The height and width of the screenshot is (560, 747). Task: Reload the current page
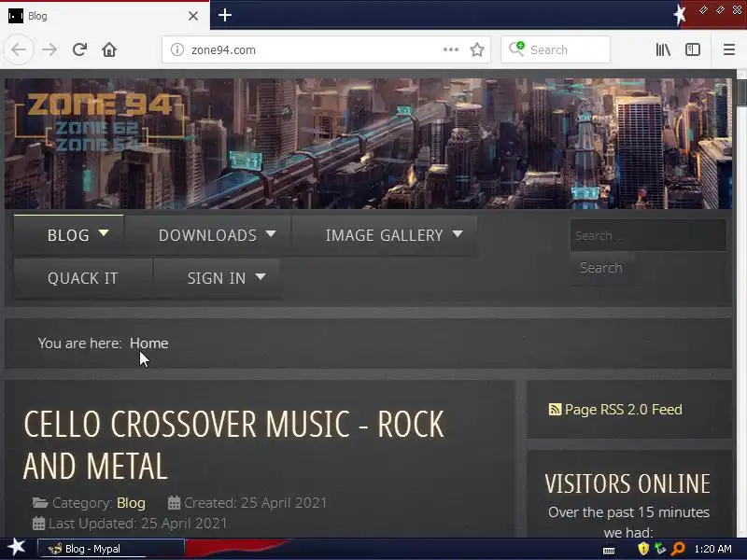(x=79, y=49)
